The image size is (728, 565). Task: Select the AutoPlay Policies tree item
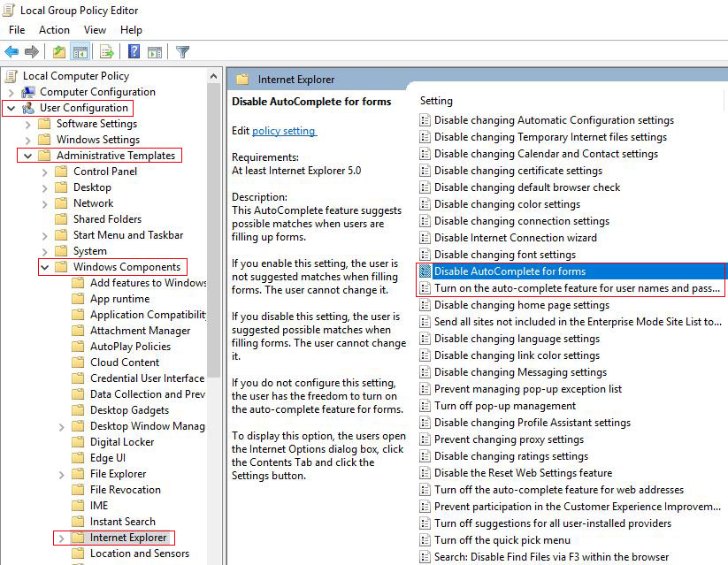130,347
